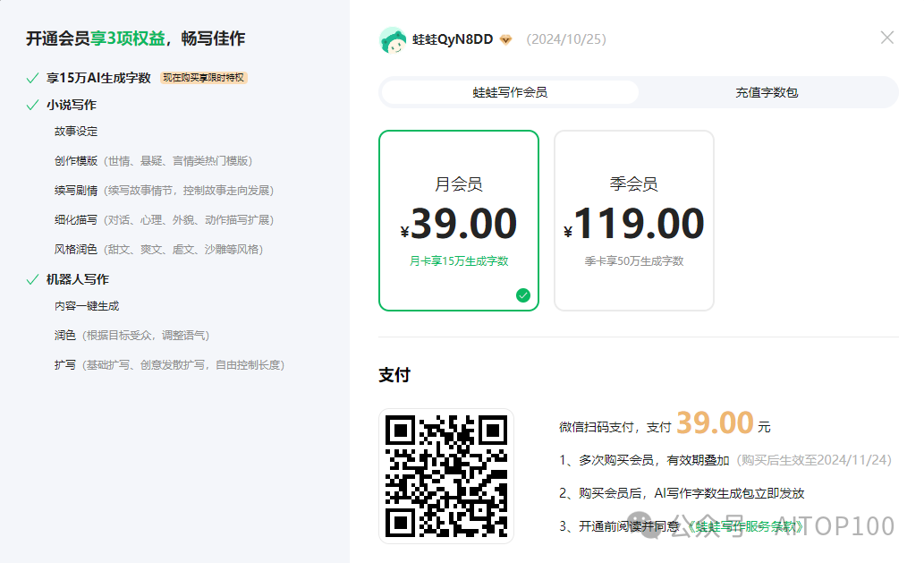
Task: Click checkmark next to 机器人写作
Action: (x=32, y=279)
